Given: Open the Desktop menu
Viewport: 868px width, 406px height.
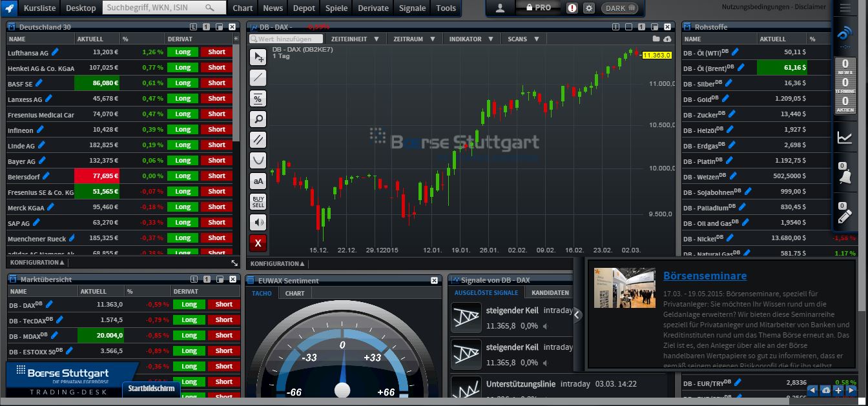Looking at the screenshot, I should tap(81, 8).
